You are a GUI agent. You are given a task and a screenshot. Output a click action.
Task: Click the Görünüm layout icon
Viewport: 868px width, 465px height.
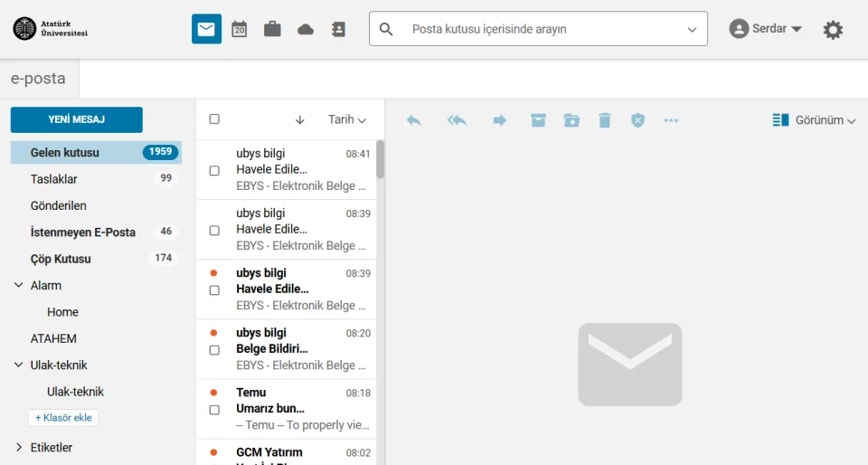[780, 120]
